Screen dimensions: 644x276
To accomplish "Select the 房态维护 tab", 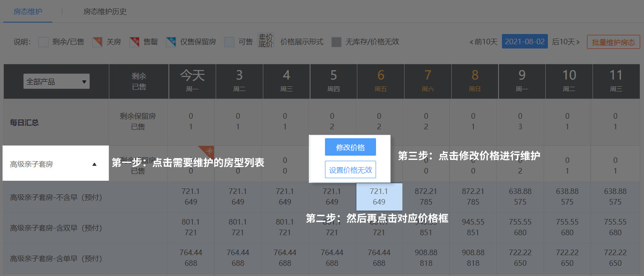I will point(28,11).
